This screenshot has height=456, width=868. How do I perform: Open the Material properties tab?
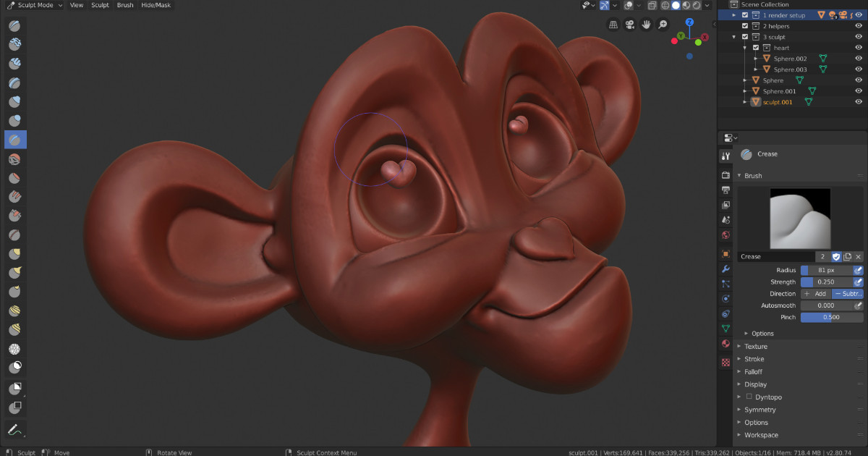coord(726,344)
